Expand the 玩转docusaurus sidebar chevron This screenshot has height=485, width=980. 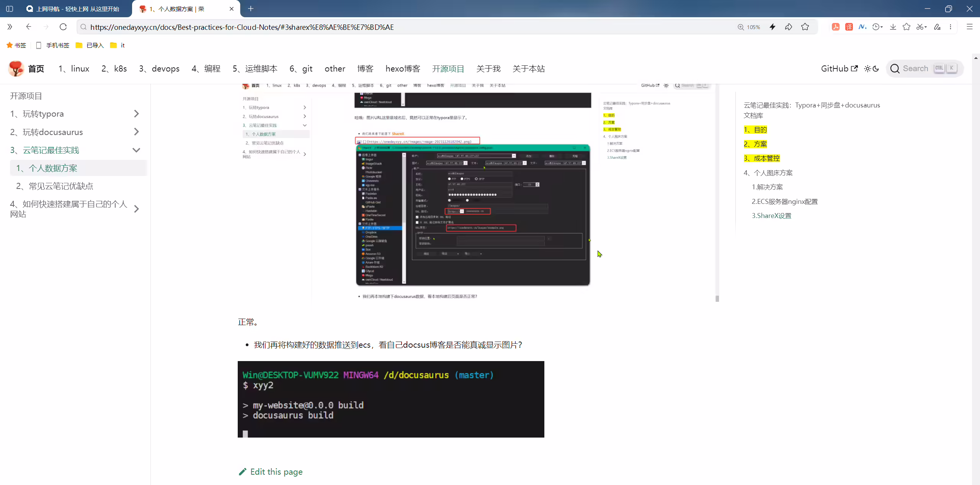pos(136,132)
